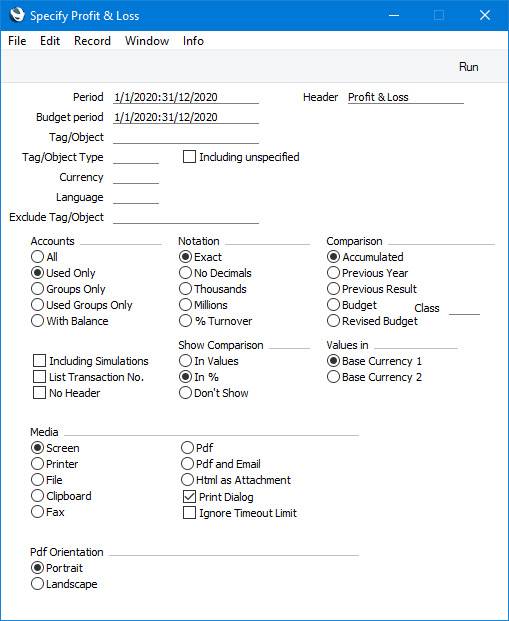Screen dimensions: 509x621
Task: Choose Printer as media
Action: click(x=37, y=464)
